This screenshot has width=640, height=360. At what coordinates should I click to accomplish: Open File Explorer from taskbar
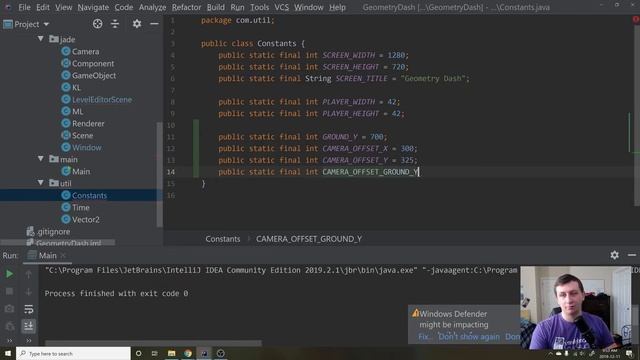pyautogui.click(x=171, y=353)
